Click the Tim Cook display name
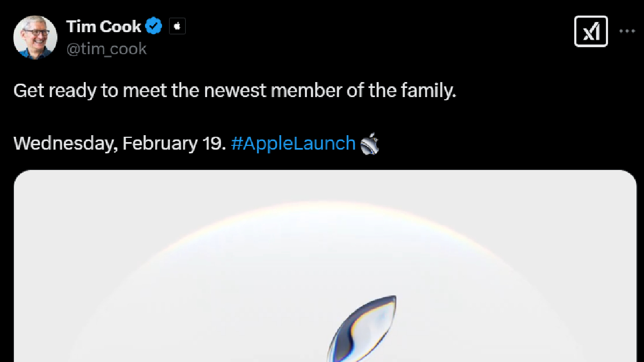644x362 pixels. [104, 26]
